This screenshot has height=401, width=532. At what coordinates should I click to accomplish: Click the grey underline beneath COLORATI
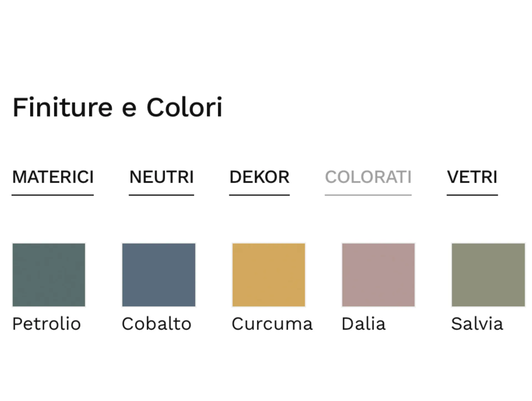point(368,195)
